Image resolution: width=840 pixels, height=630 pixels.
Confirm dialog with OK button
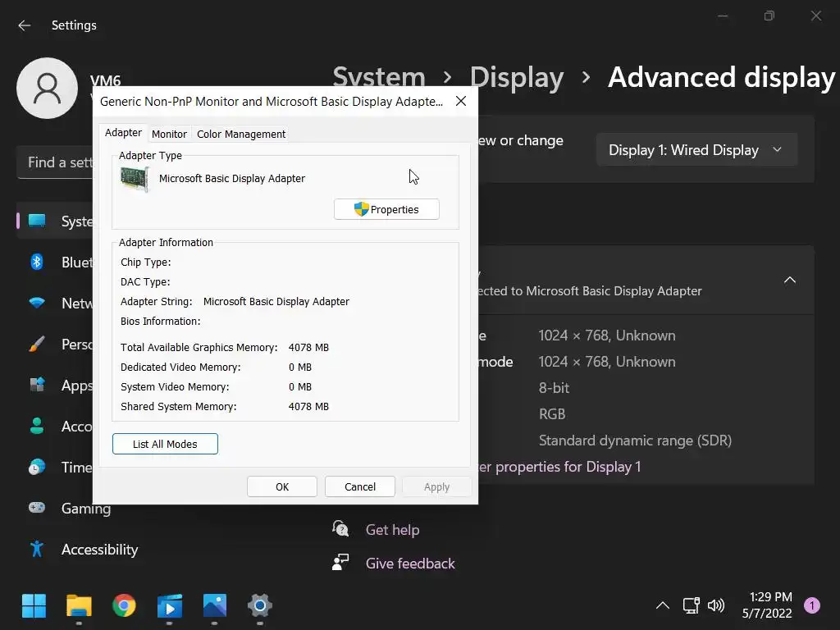282,486
